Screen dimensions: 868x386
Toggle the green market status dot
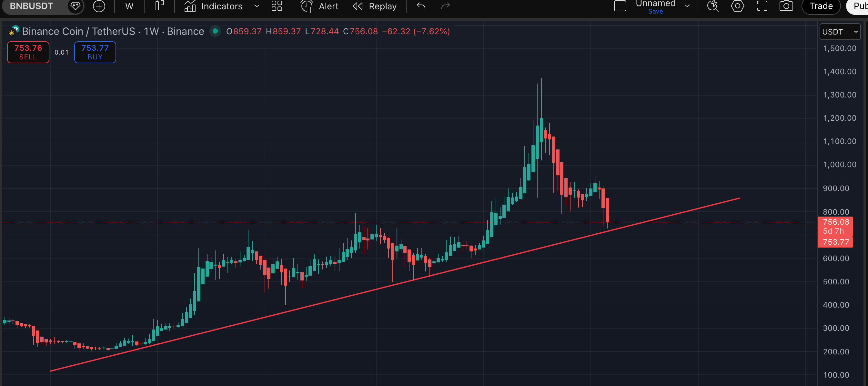tap(215, 31)
